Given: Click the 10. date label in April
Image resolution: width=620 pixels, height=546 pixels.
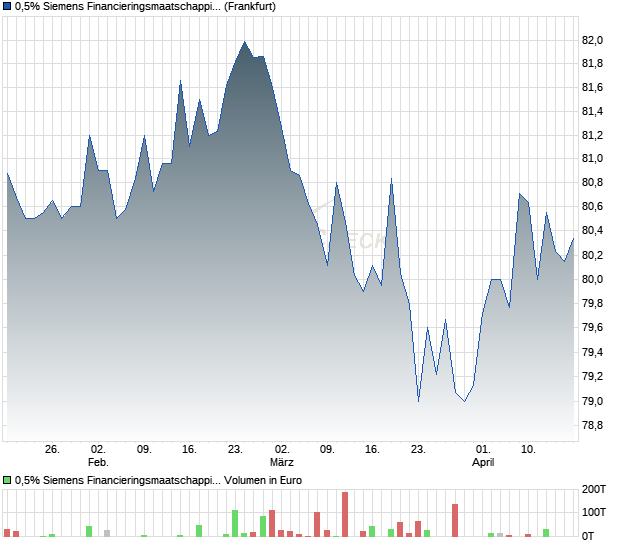Looking at the screenshot, I should pos(528,450).
